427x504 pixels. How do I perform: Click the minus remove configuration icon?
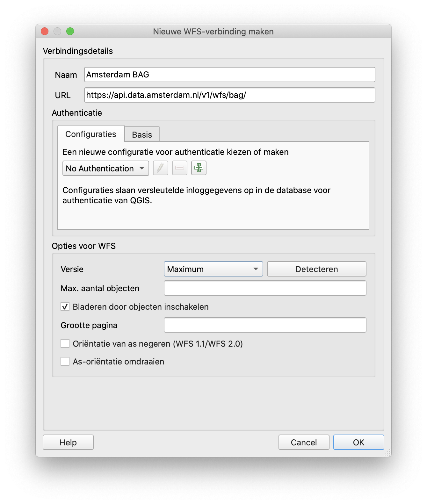click(x=179, y=168)
